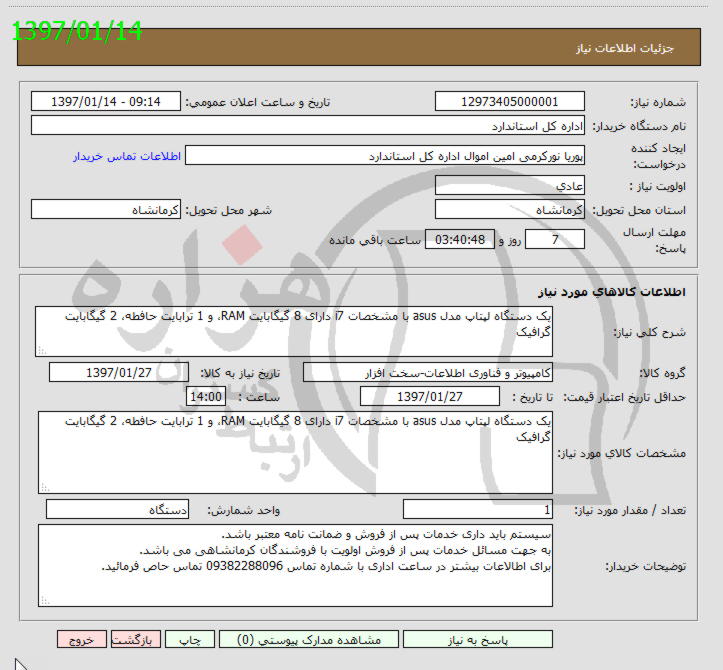This screenshot has height=670, width=723.
Task: Click the مشخصات کالای مورد نیاز text area
Action: coord(295,452)
